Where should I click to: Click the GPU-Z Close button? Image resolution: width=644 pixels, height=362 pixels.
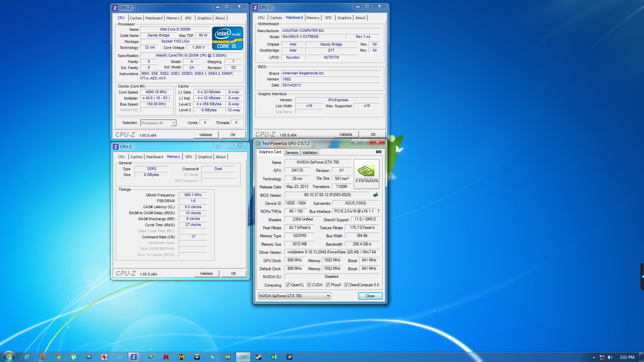(x=370, y=296)
